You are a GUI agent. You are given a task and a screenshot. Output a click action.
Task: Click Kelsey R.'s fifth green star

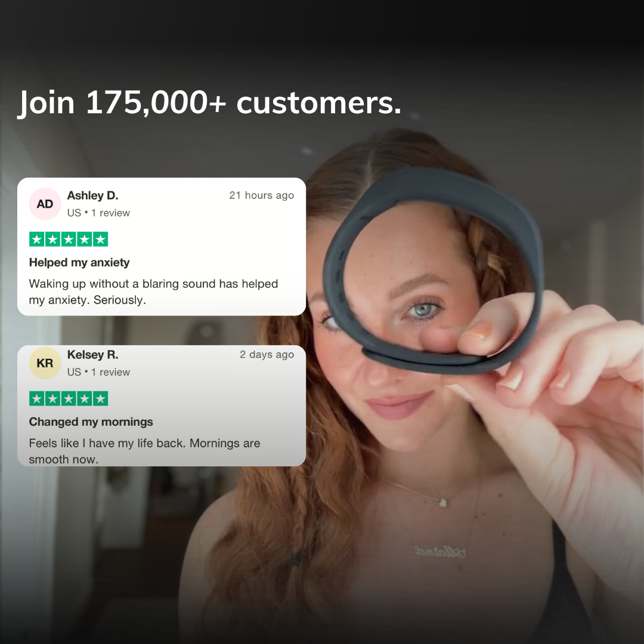pyautogui.click(x=100, y=398)
